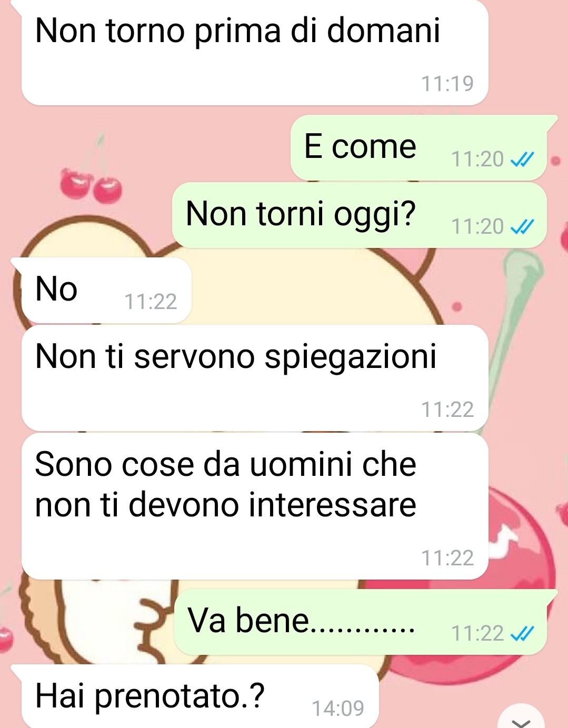Tap the 14:09 timestamp
The width and height of the screenshot is (568, 728).
click(x=338, y=709)
